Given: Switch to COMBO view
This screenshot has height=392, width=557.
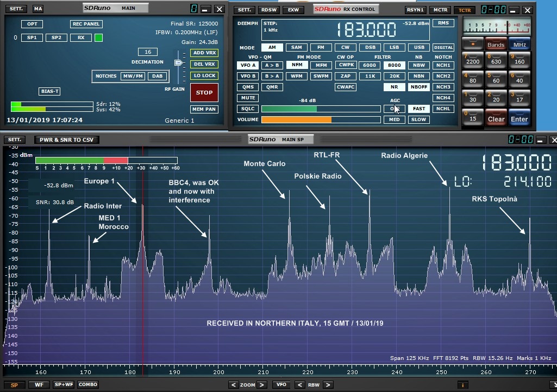Looking at the screenshot, I should (88, 384).
